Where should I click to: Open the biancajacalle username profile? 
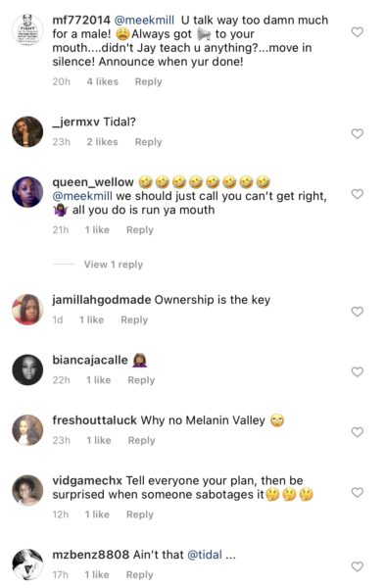(90, 360)
